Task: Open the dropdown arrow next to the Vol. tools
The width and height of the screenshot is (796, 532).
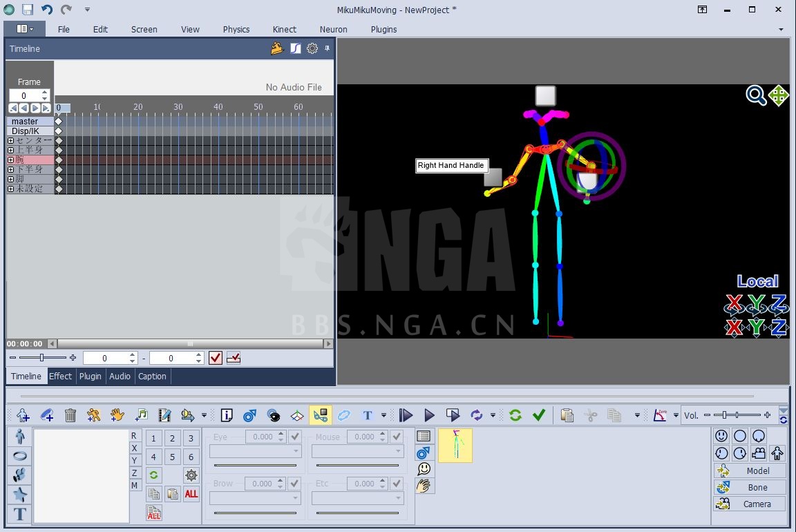Action: pyautogui.click(x=676, y=415)
